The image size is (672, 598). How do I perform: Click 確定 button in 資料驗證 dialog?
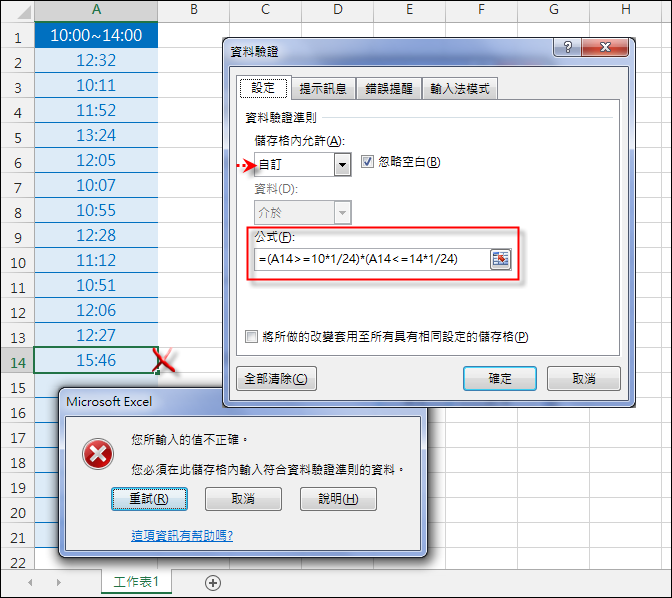tap(500, 379)
